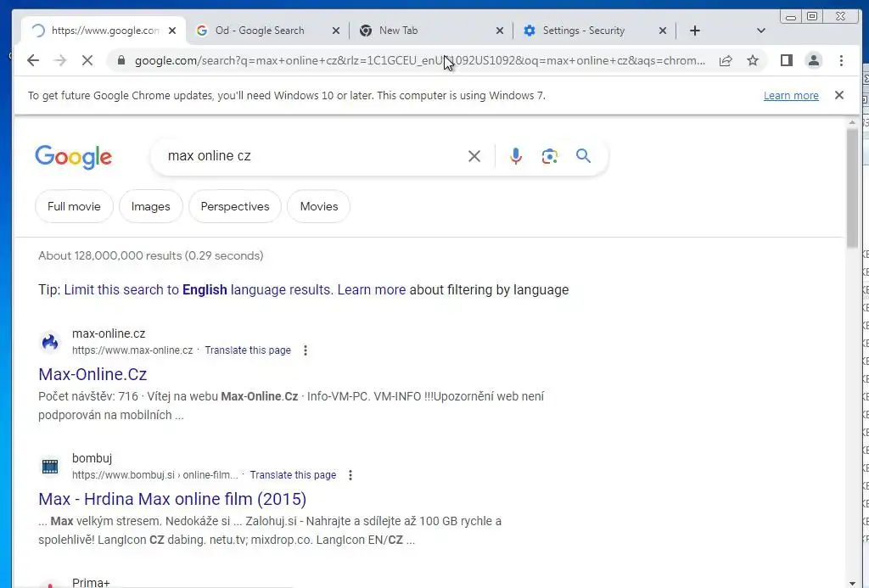This screenshot has height=588, width=869.
Task: Stop loading the page
Action: tap(87, 60)
